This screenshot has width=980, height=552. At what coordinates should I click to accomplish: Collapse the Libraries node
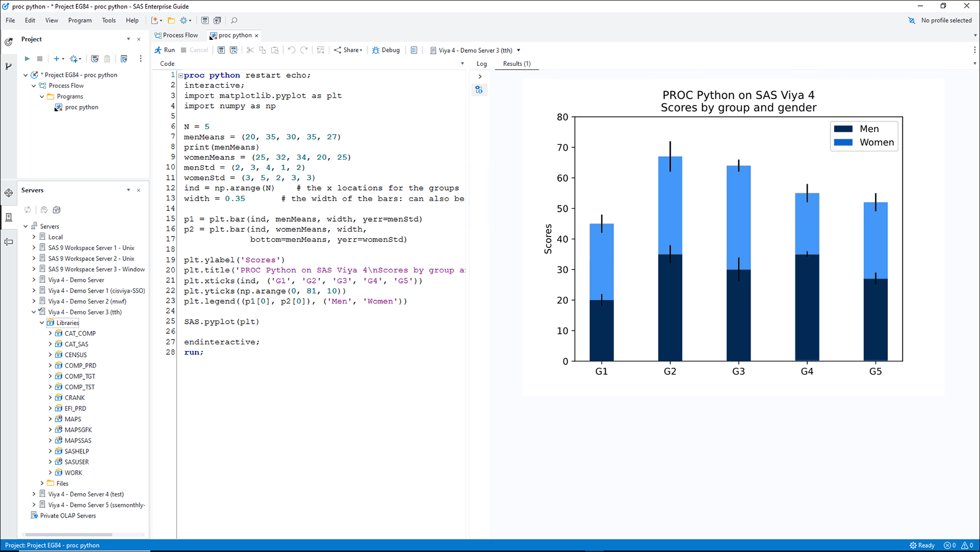point(42,323)
